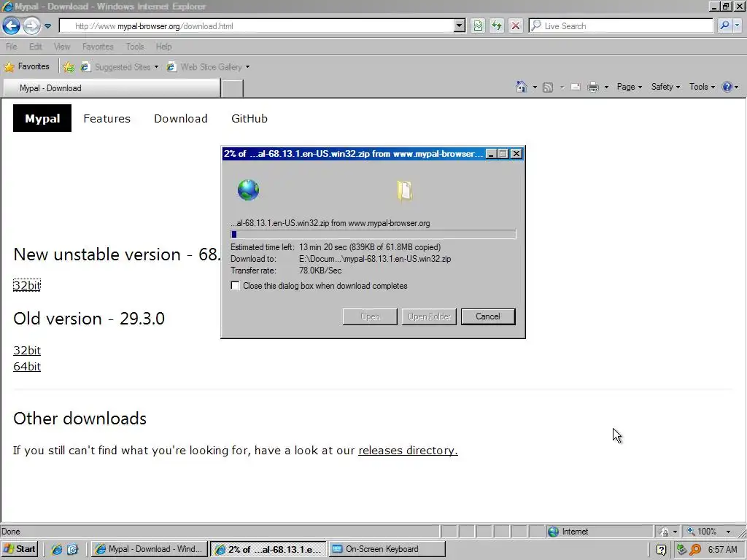Open the Download page link
The width and height of the screenshot is (747, 560).
tap(181, 119)
